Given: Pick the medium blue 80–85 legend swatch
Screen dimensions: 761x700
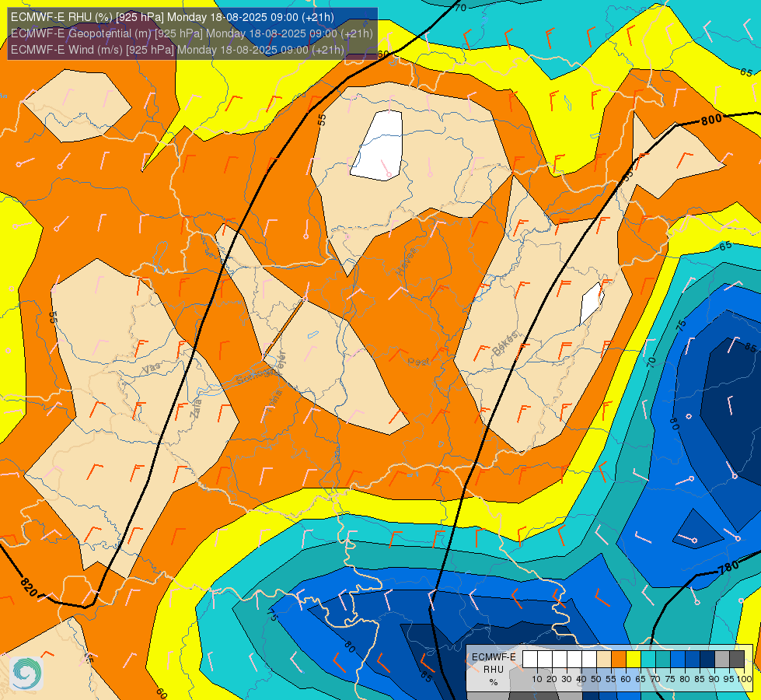Looking at the screenshot, I should (693, 659).
